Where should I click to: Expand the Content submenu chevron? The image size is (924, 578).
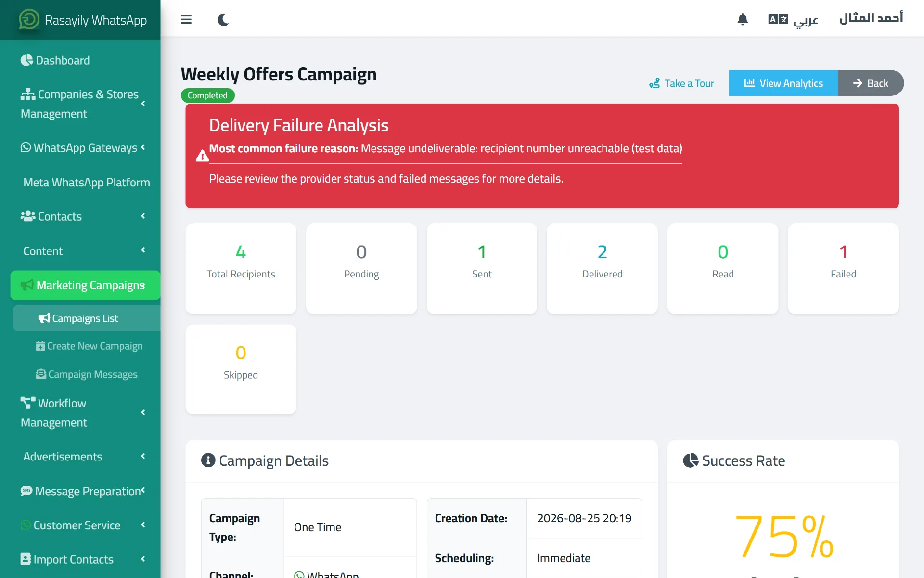143,250
